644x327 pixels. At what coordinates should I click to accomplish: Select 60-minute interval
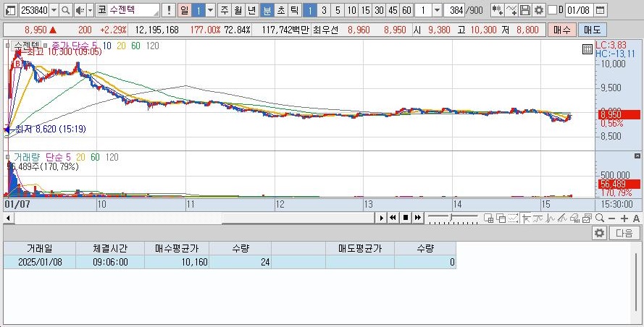point(406,10)
